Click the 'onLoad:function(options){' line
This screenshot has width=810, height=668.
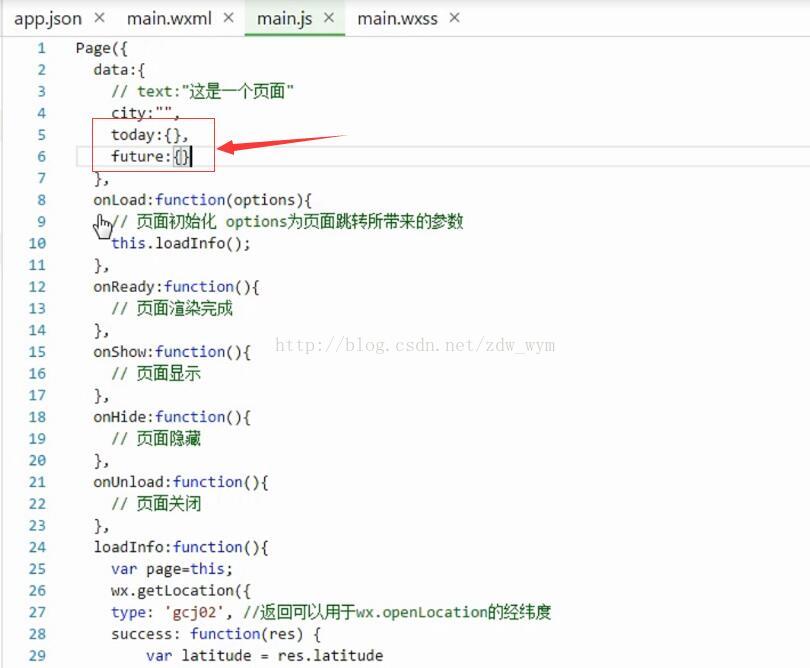coord(202,200)
